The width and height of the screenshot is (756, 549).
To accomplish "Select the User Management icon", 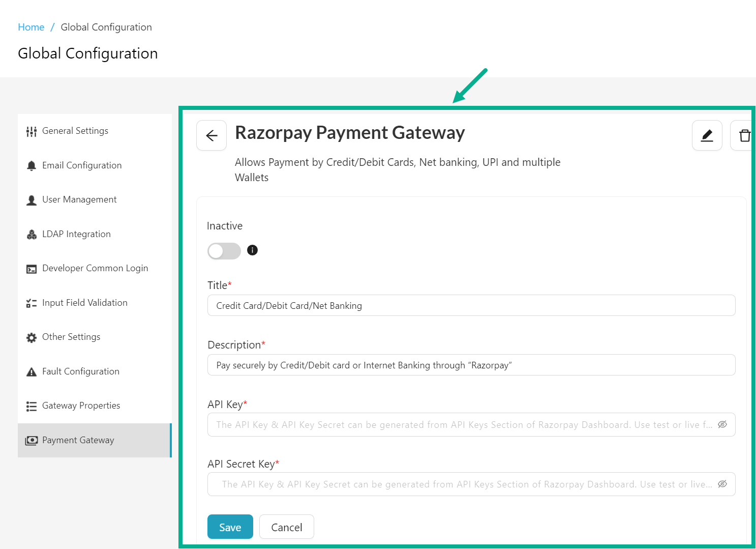I will tap(31, 199).
